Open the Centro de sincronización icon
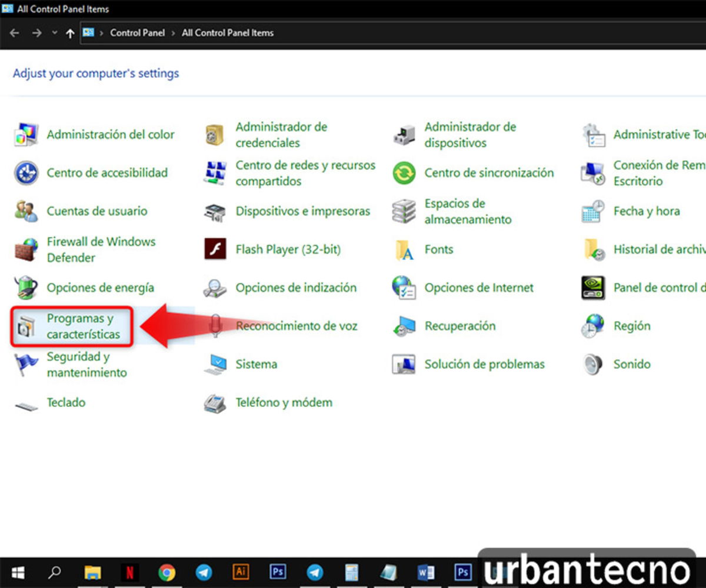706x588 pixels. pyautogui.click(x=404, y=173)
